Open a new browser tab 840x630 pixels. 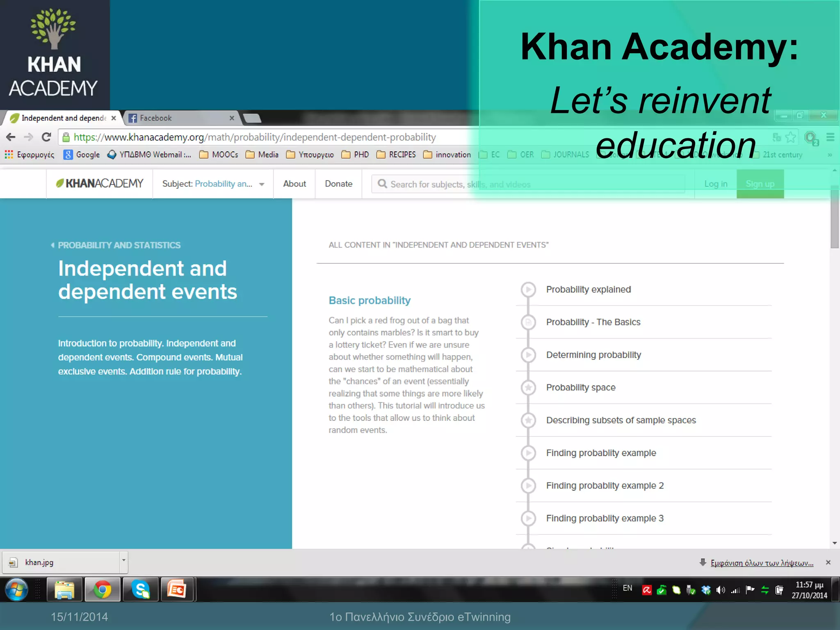pos(252,119)
